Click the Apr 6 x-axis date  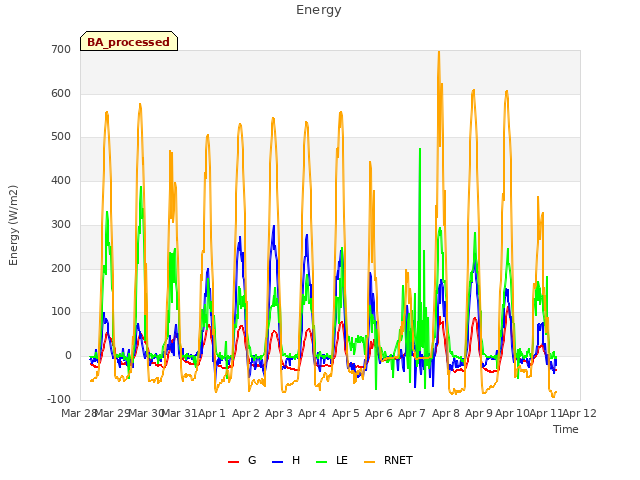point(379,413)
